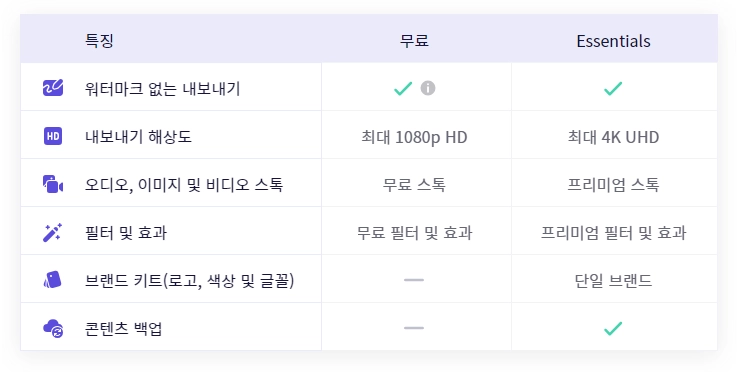Viewport: 740px width, 372px height.
Task: Click the brand kit swatches icon
Action: coord(52,280)
